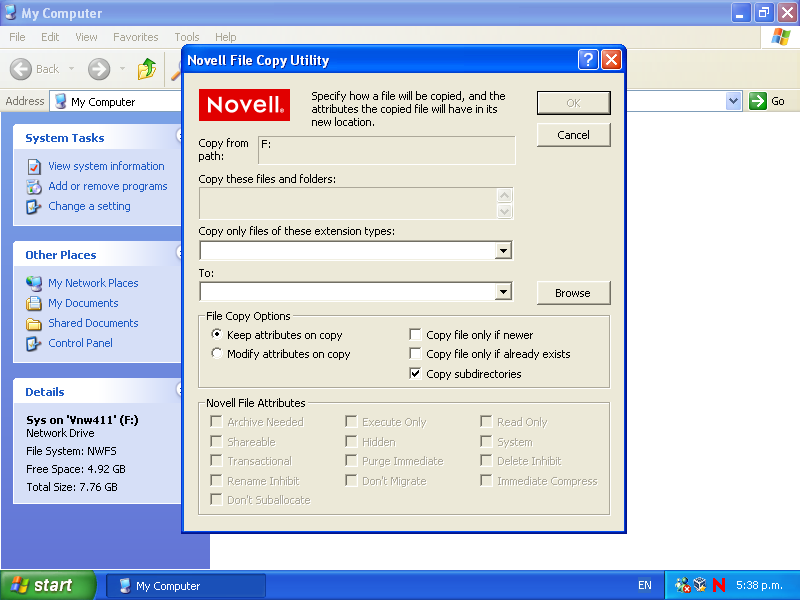Click the Windows flag logo at top right
The height and width of the screenshot is (600, 800).
pos(780,37)
